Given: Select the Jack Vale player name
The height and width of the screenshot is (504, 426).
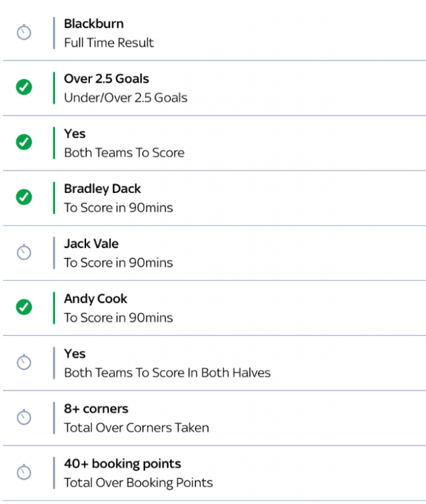Looking at the screenshot, I should click(x=91, y=244).
